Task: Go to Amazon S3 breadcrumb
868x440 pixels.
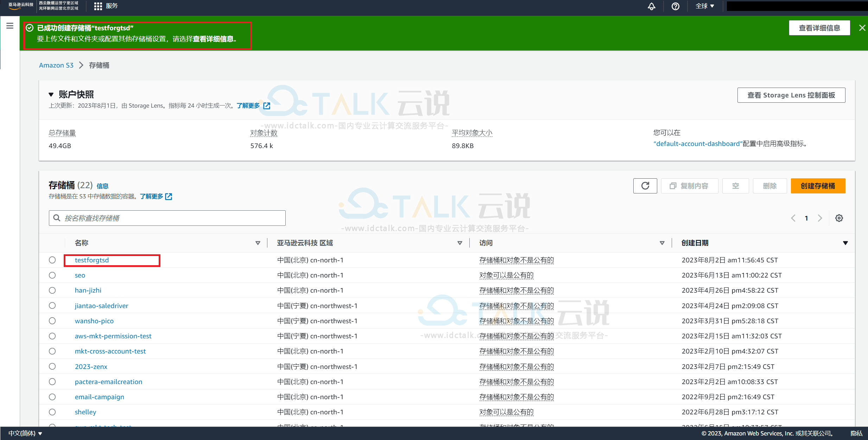Action: click(56, 65)
